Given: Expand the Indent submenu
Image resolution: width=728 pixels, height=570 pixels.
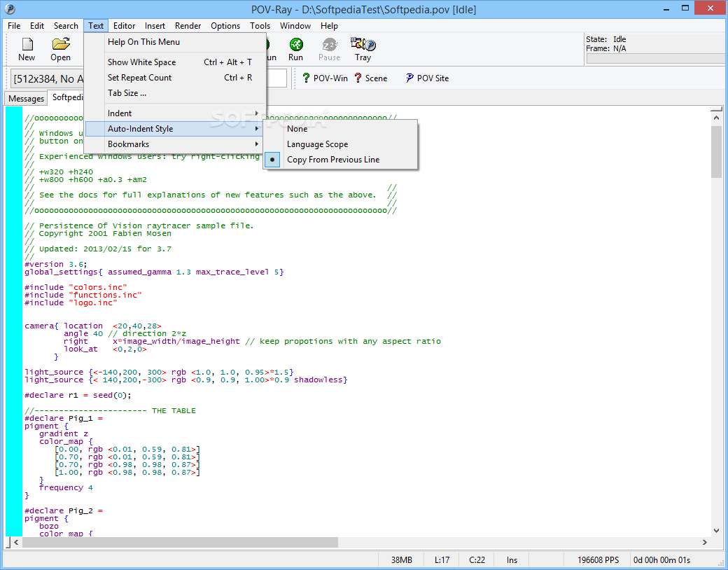Looking at the screenshot, I should pyautogui.click(x=175, y=113).
